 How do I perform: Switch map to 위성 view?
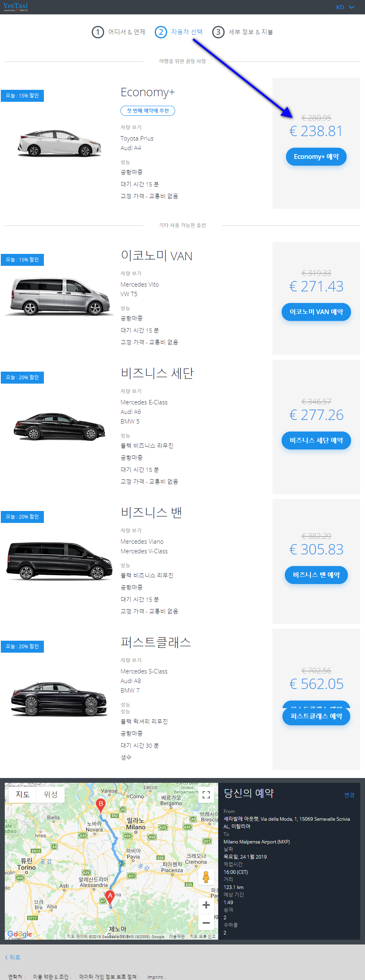tap(51, 794)
